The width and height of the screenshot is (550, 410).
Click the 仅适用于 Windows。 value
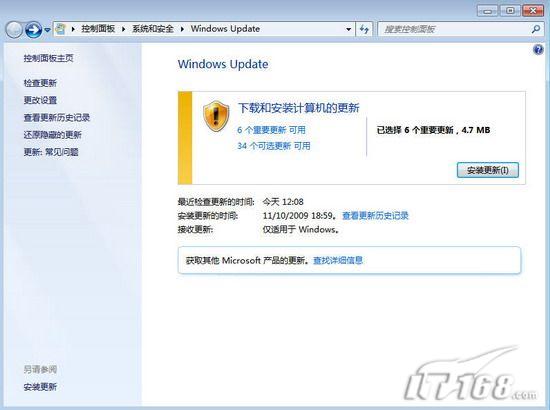pyautogui.click(x=301, y=229)
